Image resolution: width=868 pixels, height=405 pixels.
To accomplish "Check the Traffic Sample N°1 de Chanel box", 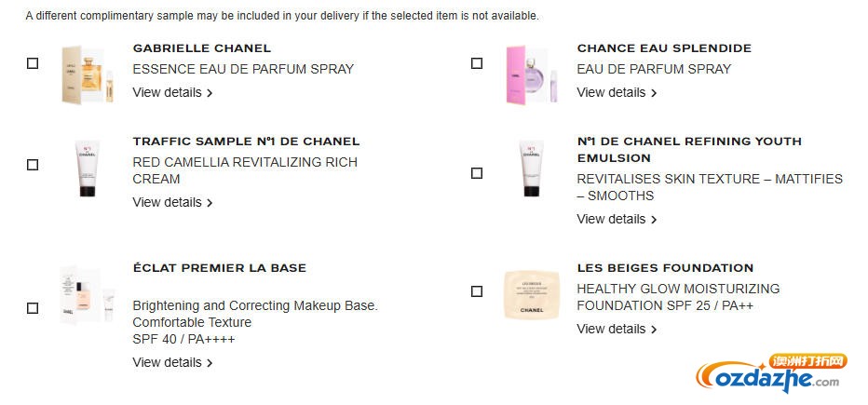I will click(x=33, y=165).
